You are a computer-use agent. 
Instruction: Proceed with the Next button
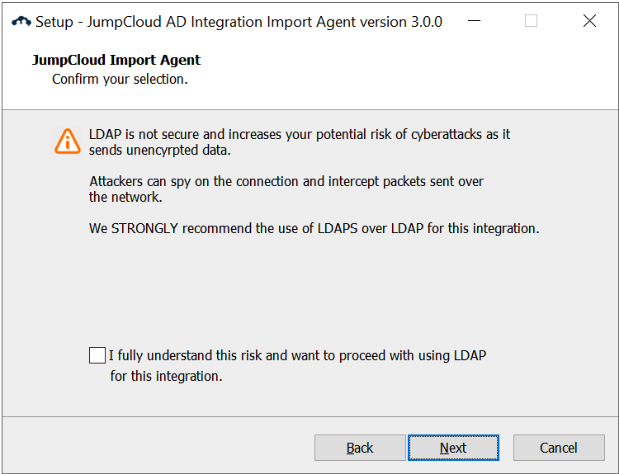tap(453, 447)
